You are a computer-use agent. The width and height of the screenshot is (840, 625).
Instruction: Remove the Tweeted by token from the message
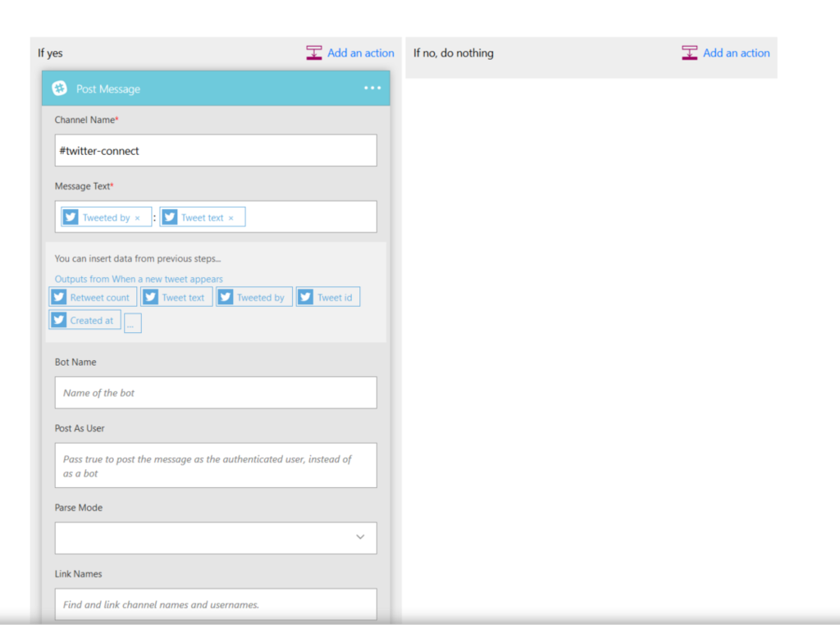tap(138, 218)
